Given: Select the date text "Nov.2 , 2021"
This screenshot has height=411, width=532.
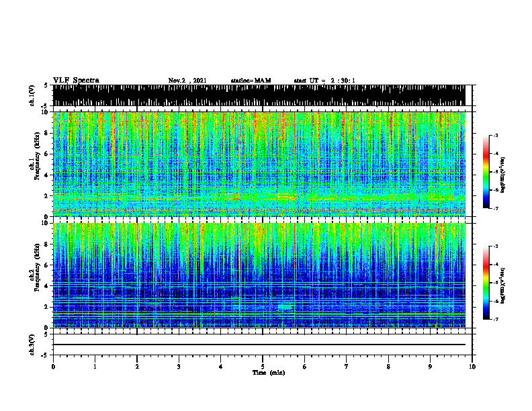Looking at the screenshot, I should (187, 81).
